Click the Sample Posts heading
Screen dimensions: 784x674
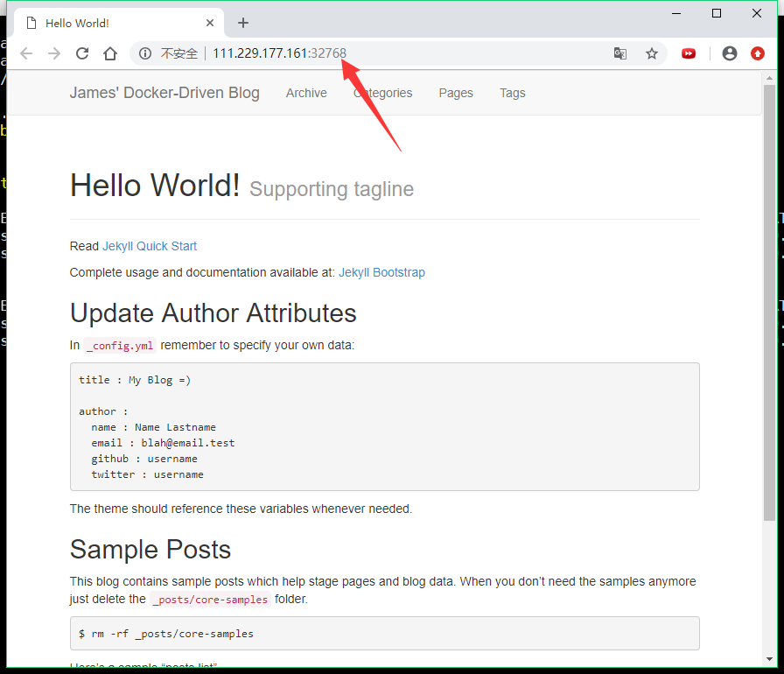tap(150, 550)
